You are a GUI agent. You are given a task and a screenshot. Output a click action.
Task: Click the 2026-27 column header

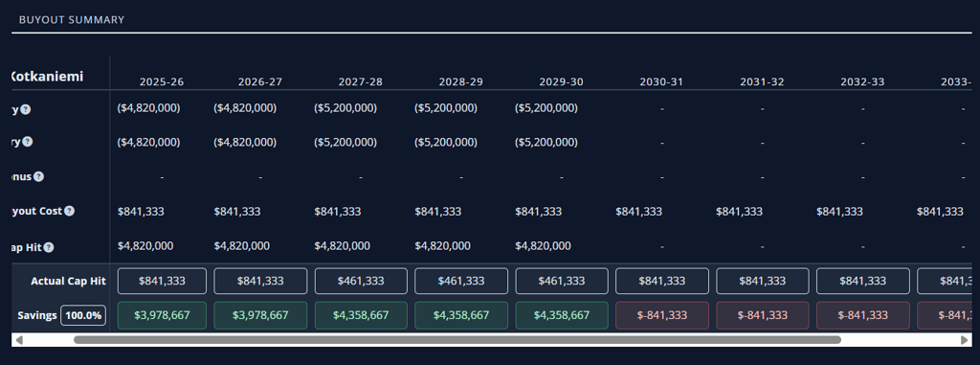click(x=260, y=82)
